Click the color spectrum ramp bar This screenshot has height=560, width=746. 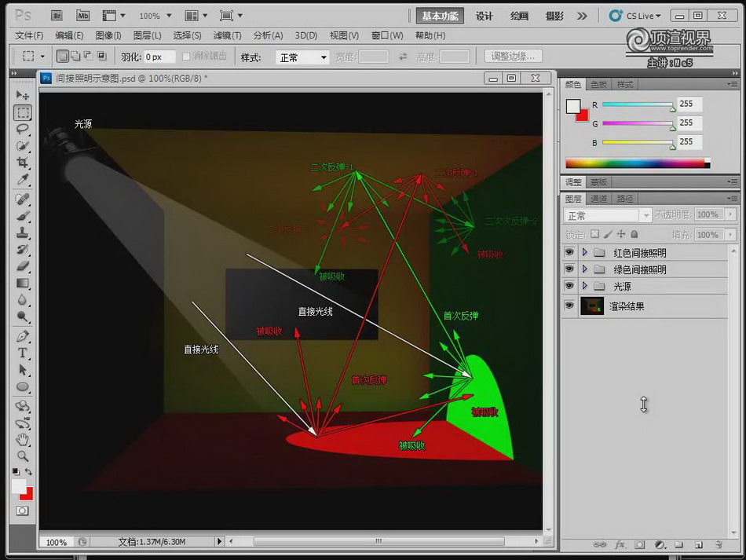pyautogui.click(x=636, y=163)
